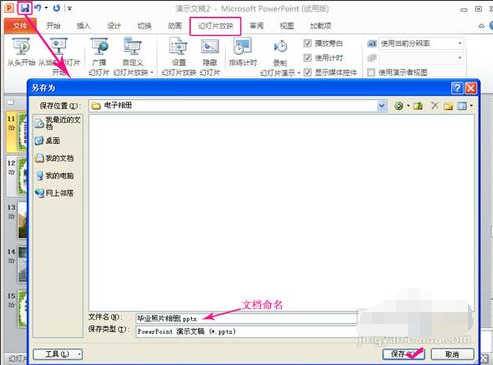The image size is (493, 365).
Task: Switch to the Animations (动画) tab
Action: pos(175,26)
